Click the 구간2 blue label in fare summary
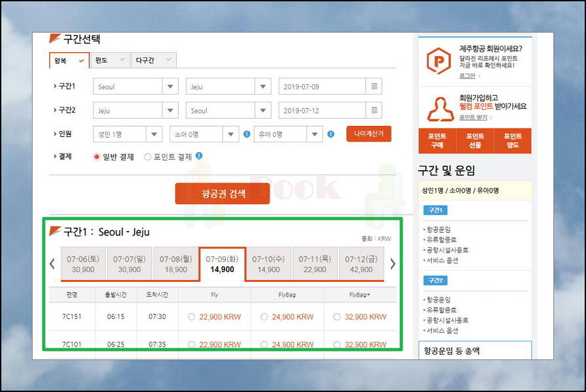The height and width of the screenshot is (392, 586). pyautogui.click(x=435, y=280)
